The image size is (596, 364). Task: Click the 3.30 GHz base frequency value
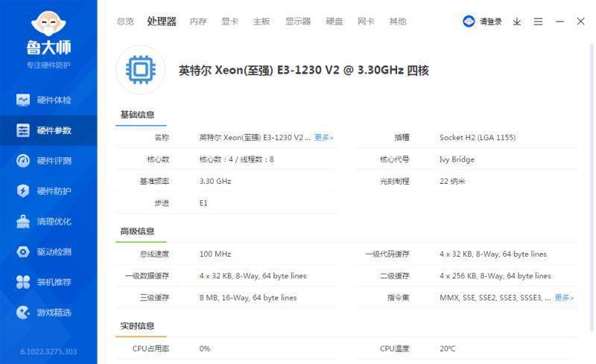215,181
